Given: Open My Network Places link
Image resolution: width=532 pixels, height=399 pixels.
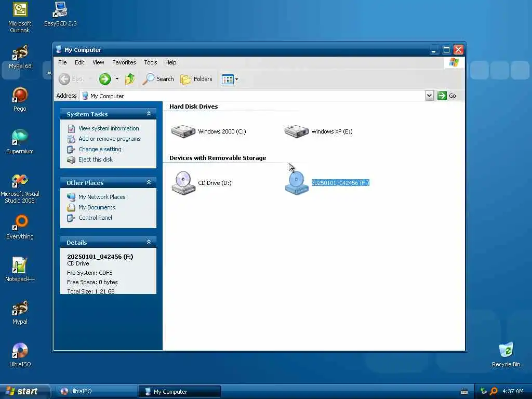Looking at the screenshot, I should coord(102,197).
